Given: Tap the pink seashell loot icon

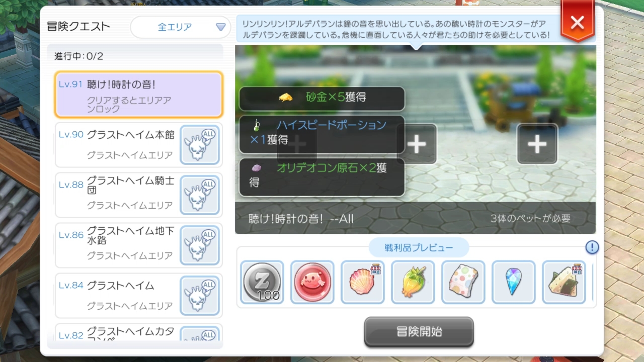Looking at the screenshot, I should (x=363, y=282).
